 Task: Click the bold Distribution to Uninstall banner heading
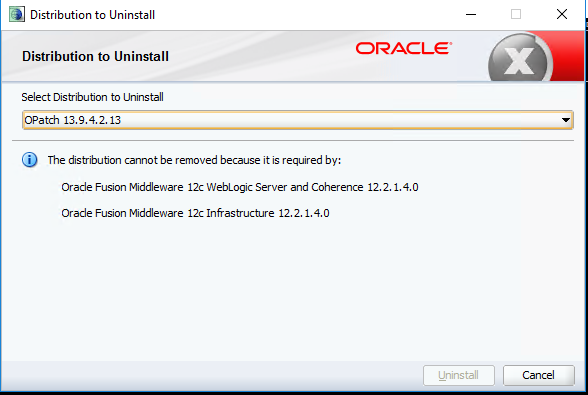[x=95, y=56]
